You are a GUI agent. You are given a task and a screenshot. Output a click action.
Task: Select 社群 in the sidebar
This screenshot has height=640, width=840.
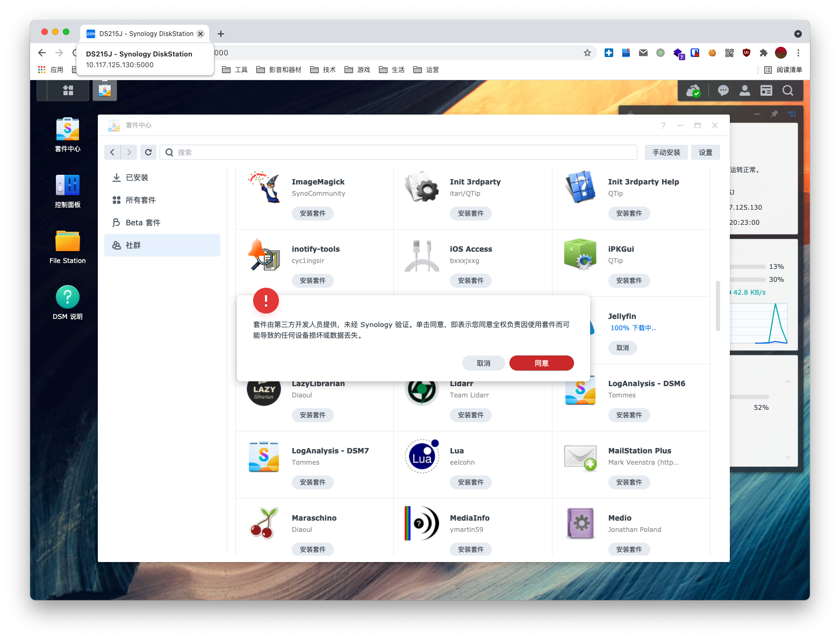[162, 245]
